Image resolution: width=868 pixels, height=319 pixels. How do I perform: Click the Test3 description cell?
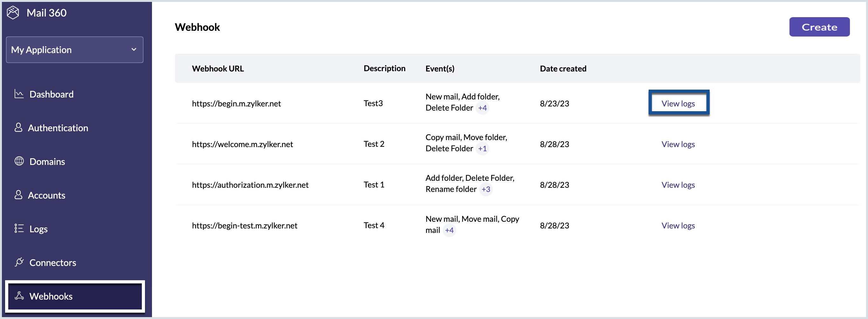point(373,103)
